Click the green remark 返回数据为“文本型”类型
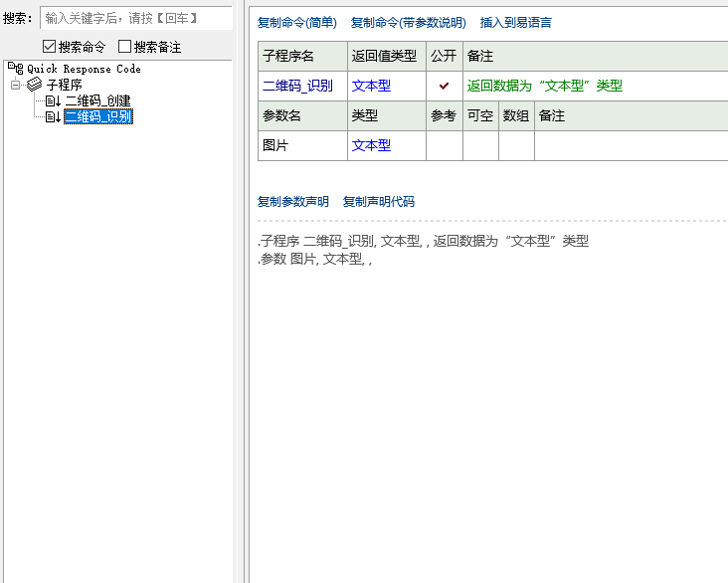 (545, 86)
